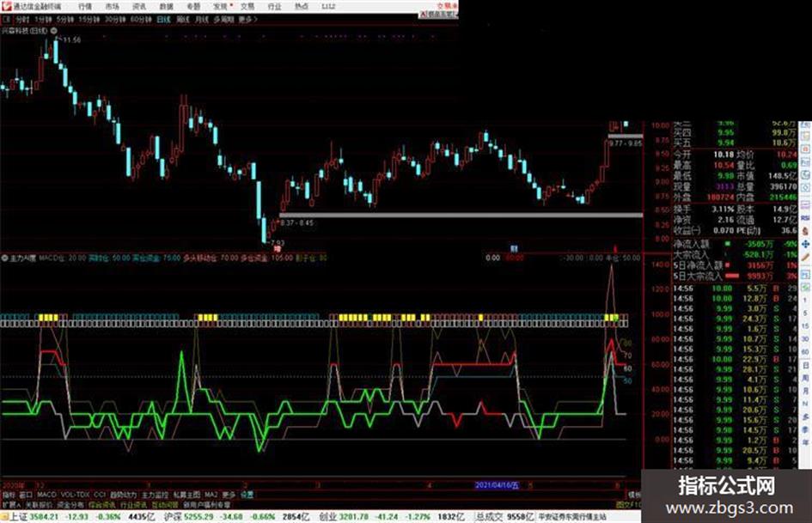
Task: Expand the 扩展 panel toggle
Action: pos(11,504)
